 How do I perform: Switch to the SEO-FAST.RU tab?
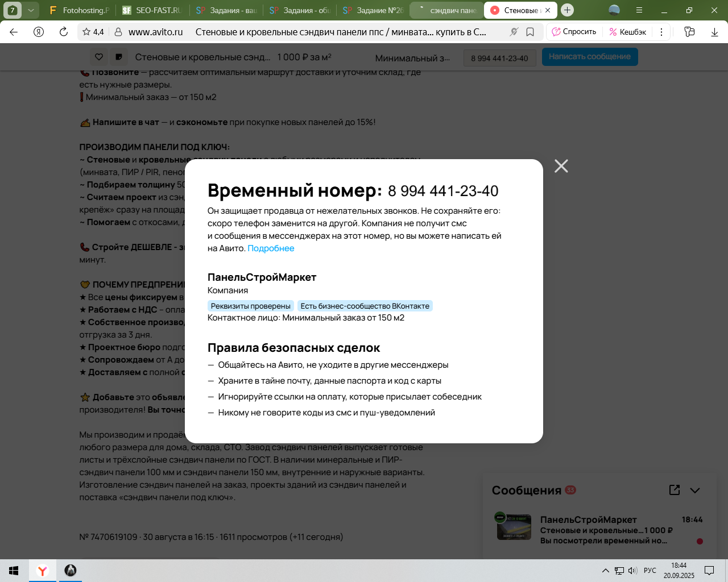pos(152,10)
